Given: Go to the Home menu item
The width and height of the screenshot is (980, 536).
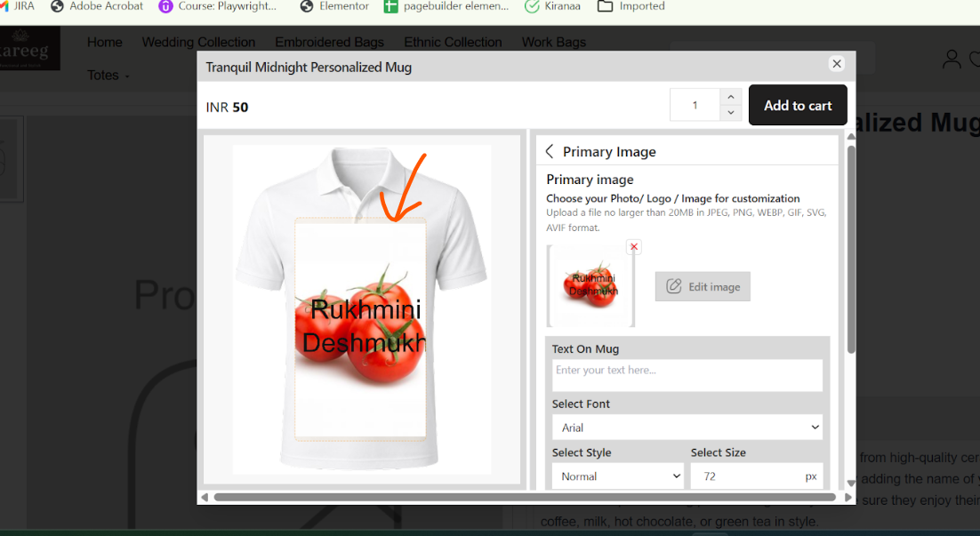Looking at the screenshot, I should [104, 42].
